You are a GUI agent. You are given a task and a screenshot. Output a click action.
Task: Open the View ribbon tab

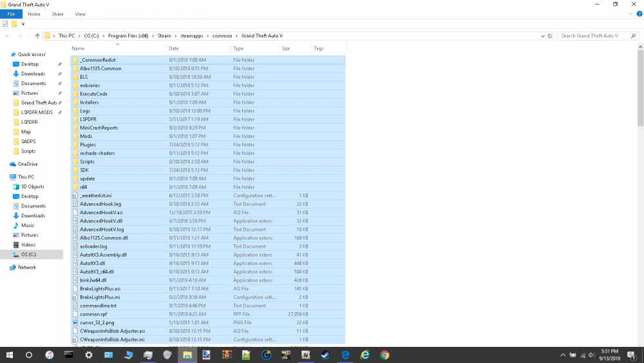point(80,14)
